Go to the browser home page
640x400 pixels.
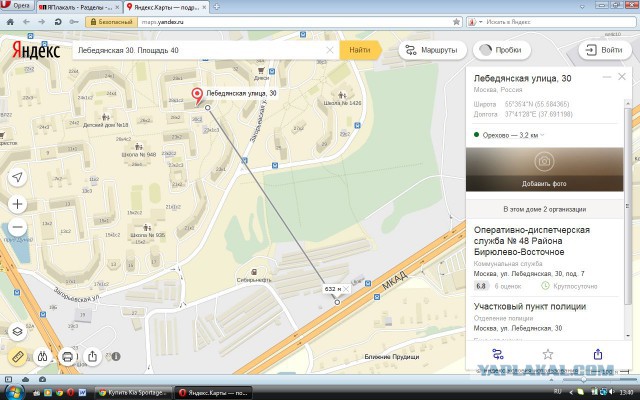10,22
